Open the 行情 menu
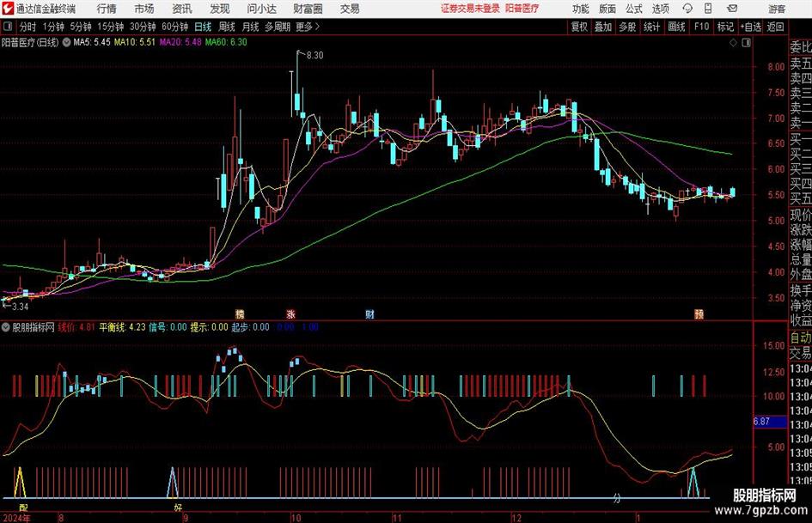 pyautogui.click(x=107, y=9)
